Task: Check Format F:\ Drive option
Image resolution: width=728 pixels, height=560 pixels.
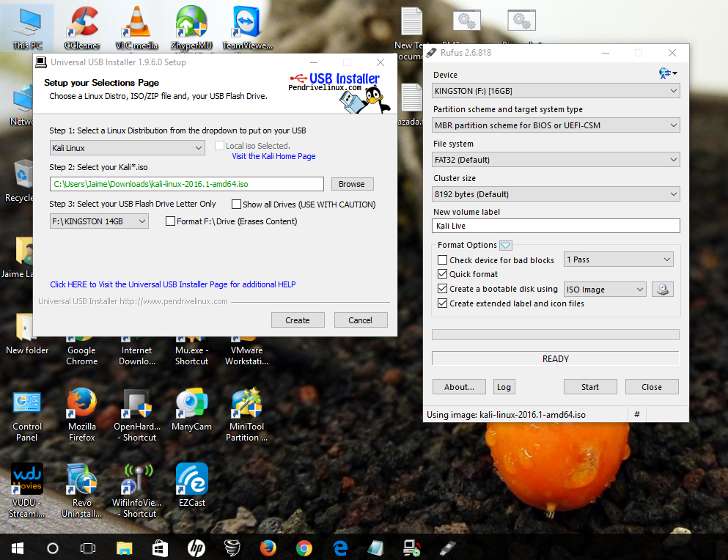Action: click(x=170, y=221)
